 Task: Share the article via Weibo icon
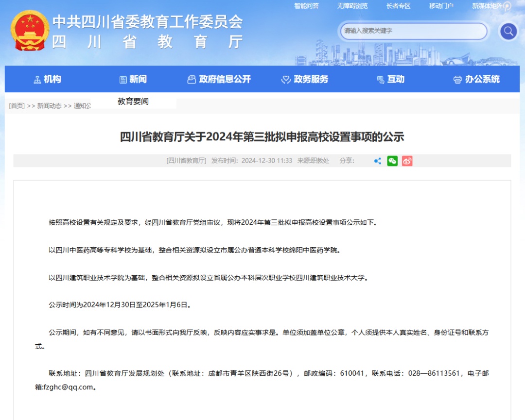(x=407, y=161)
